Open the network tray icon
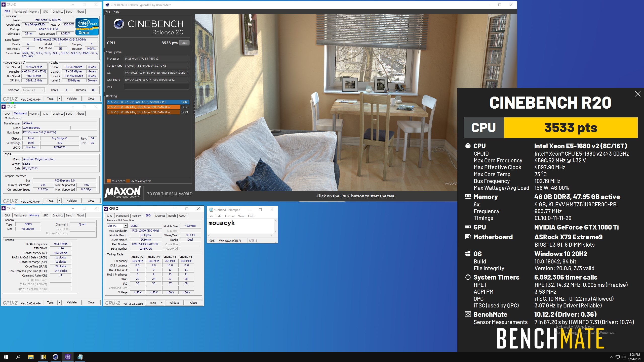Screen dimensions: 644x362 coord(617,357)
